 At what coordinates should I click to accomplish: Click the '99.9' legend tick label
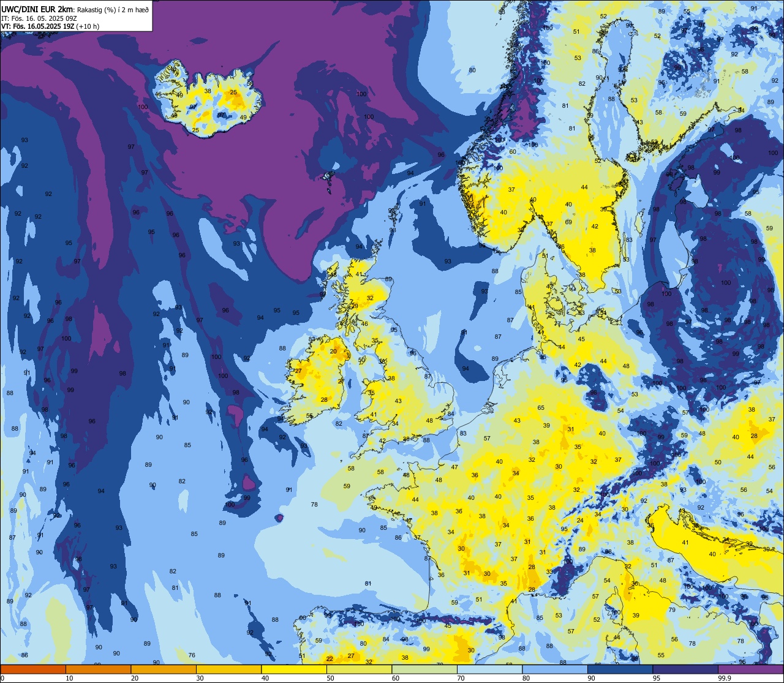click(725, 678)
